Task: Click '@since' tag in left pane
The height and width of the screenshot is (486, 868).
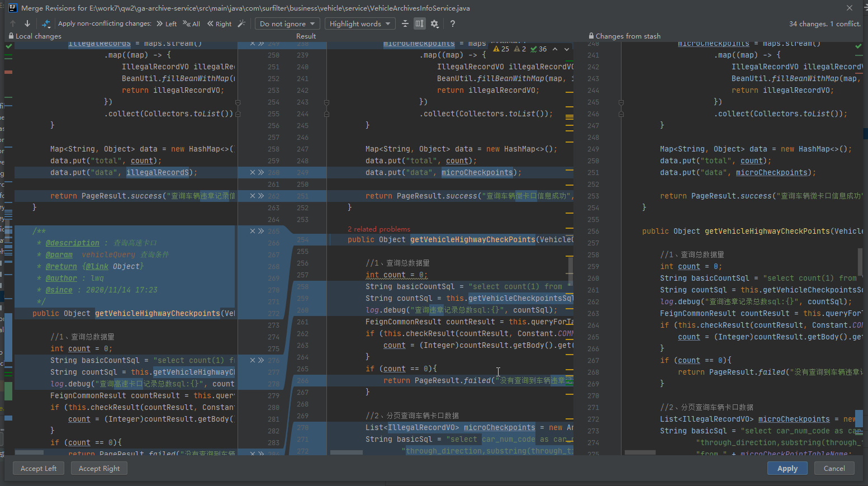Action: coord(59,290)
